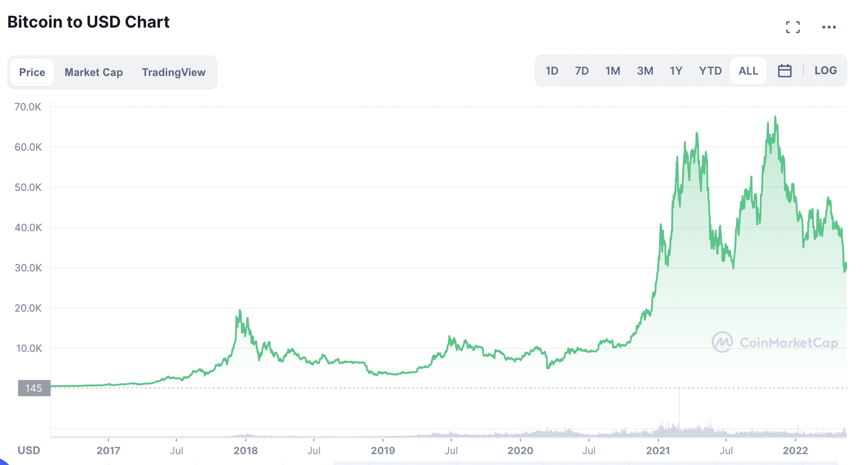Select the Price tab

(x=32, y=72)
